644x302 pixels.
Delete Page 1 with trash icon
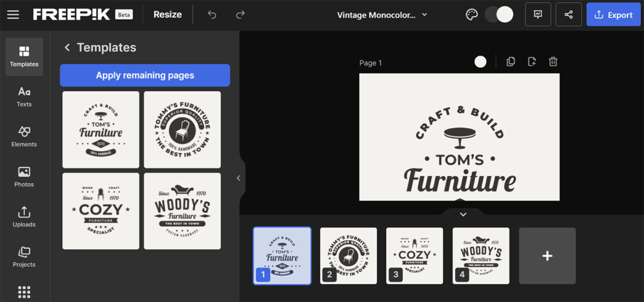553,62
